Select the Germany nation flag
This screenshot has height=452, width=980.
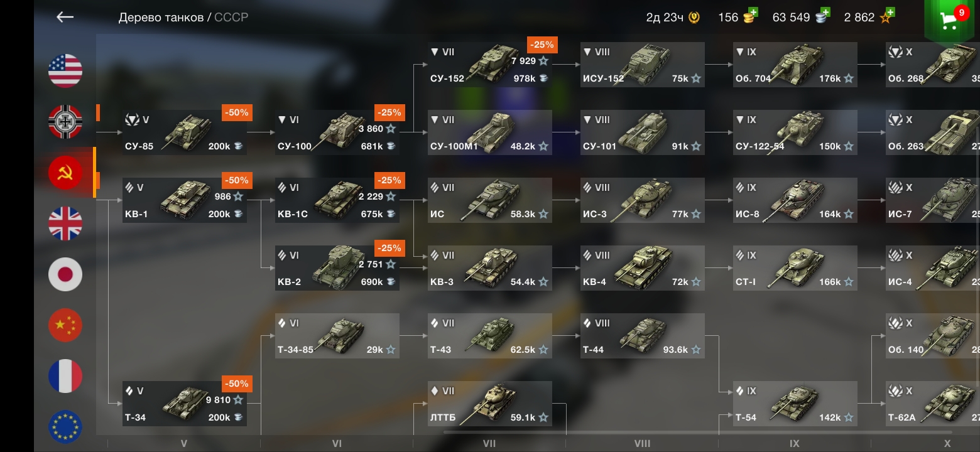click(x=65, y=122)
